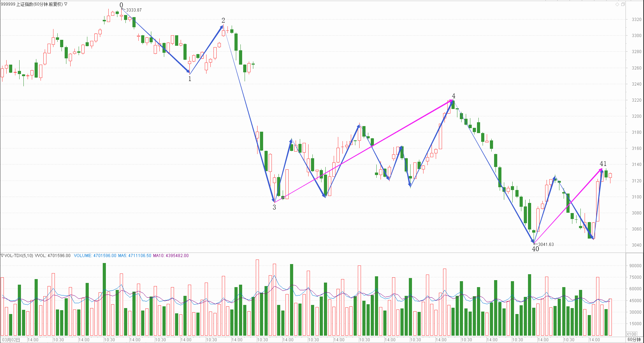Image resolution: width=644 pixels, height=343 pixels.
Task: Select wave marker 0 at the chart high
Action: click(121, 5)
